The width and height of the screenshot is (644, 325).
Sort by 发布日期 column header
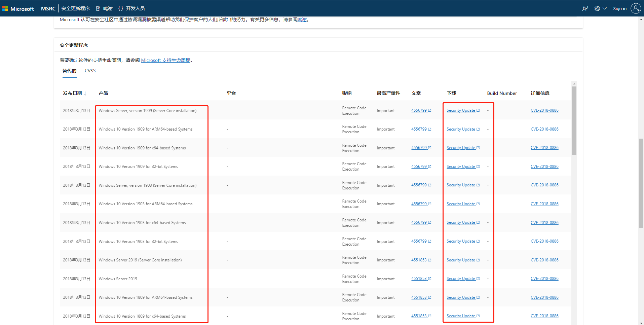click(x=75, y=94)
